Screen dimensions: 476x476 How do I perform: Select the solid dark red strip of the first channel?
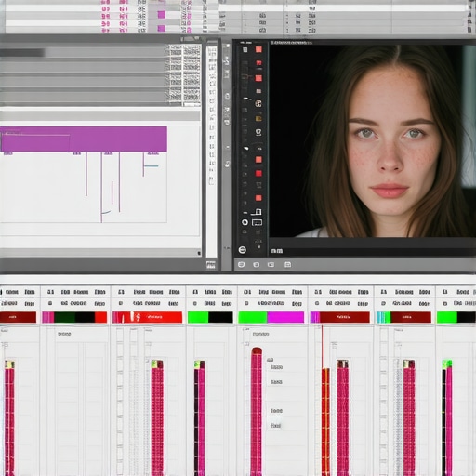point(18,317)
